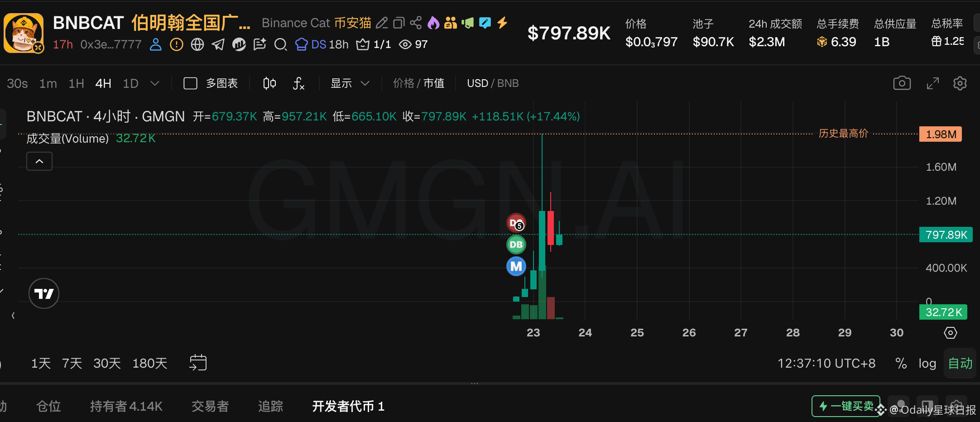Click the 1.98M all-time-high price tag
Image resolution: width=980 pixels, height=422 pixels.
pyautogui.click(x=941, y=134)
